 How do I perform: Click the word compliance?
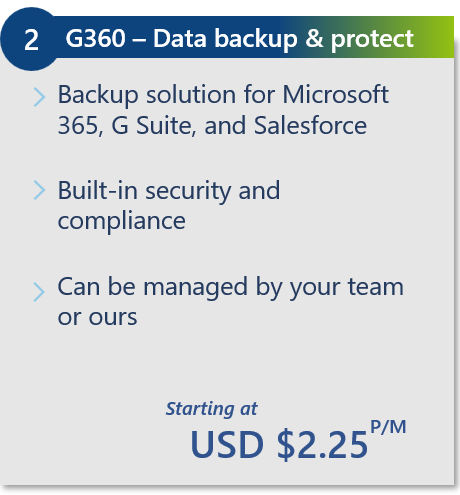(x=122, y=221)
